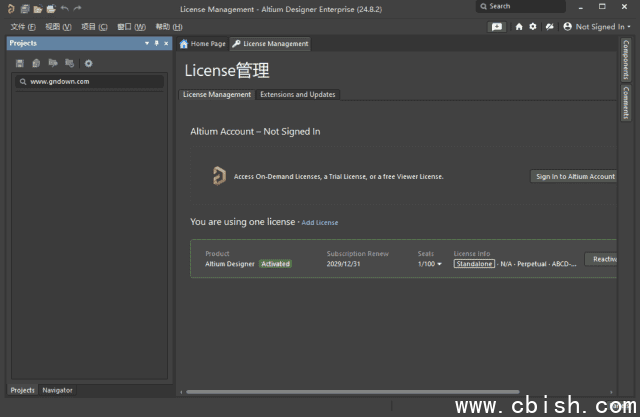Pin the Projects panel with the pin icon
Viewport: 640px width, 417px height.
(x=156, y=44)
